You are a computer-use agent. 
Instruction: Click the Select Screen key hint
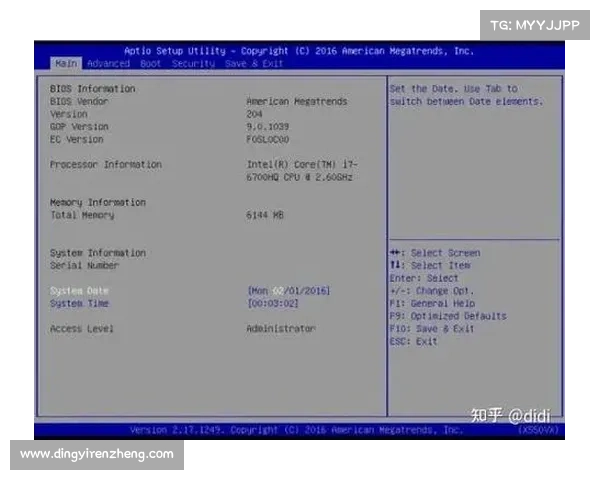pyautogui.click(x=435, y=253)
